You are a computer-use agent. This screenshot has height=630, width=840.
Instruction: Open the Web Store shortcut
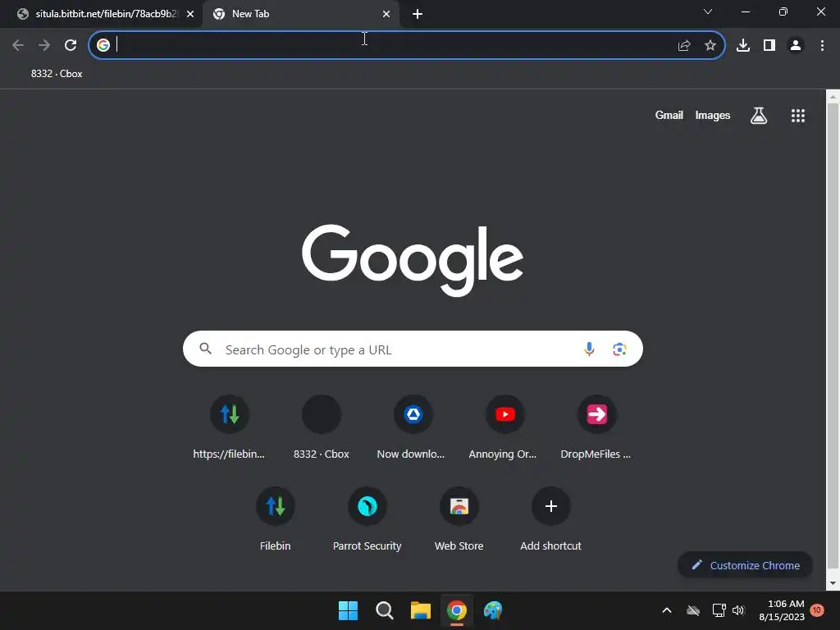[459, 519]
